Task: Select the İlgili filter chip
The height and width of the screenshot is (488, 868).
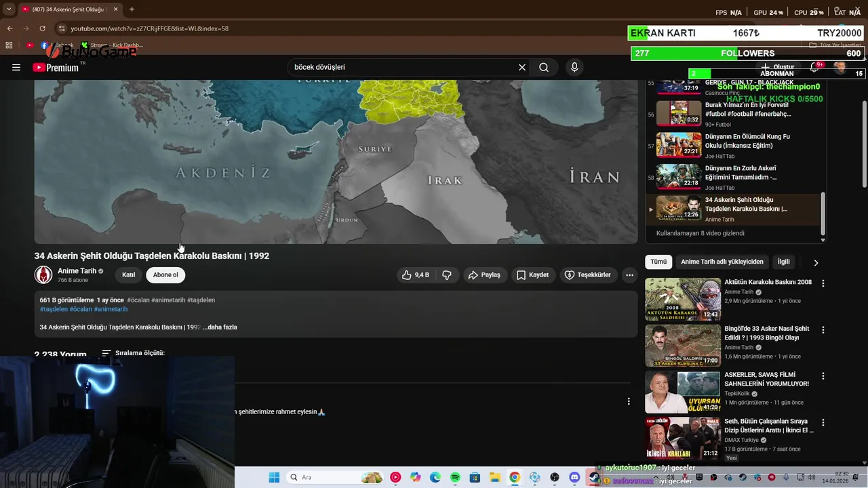Action: point(784,262)
